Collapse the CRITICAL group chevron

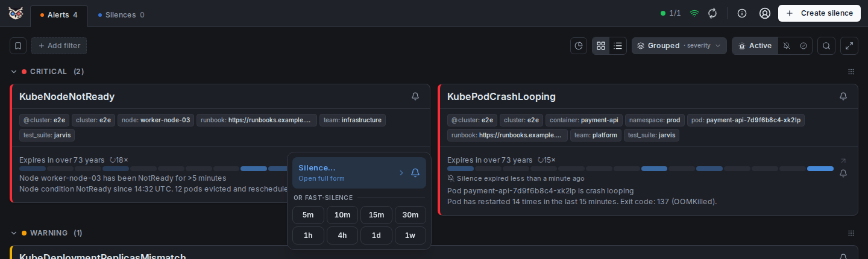coord(14,72)
